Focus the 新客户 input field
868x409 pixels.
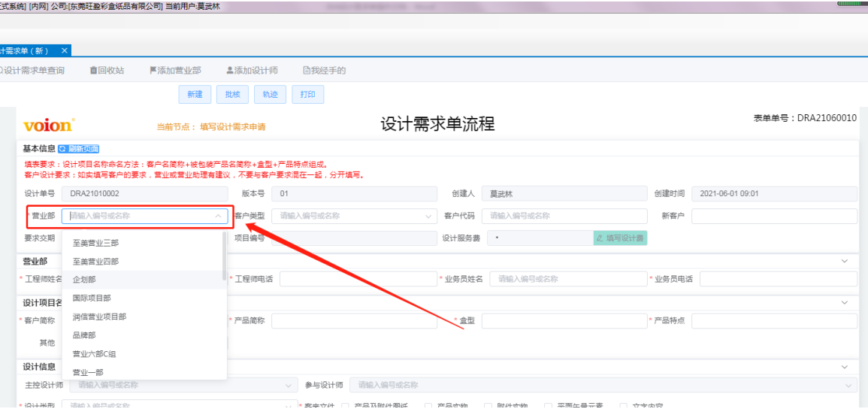point(775,216)
